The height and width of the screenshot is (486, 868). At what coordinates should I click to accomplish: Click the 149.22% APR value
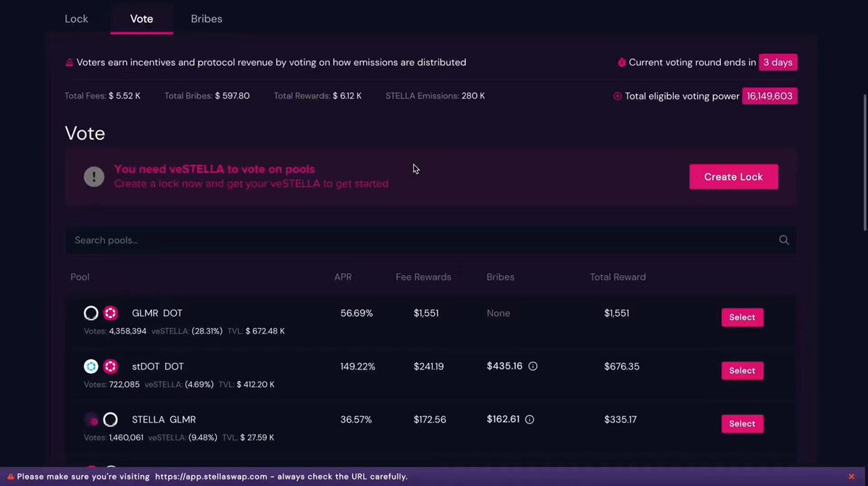tap(358, 366)
